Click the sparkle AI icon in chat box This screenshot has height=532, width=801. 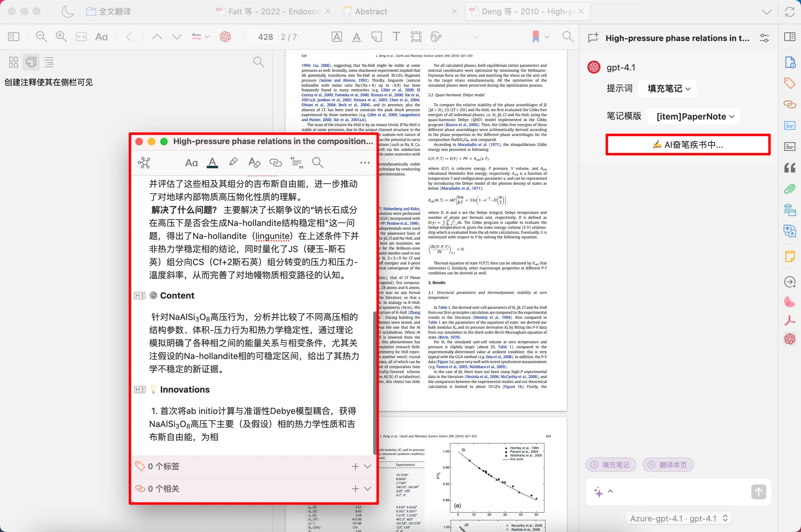(x=598, y=492)
